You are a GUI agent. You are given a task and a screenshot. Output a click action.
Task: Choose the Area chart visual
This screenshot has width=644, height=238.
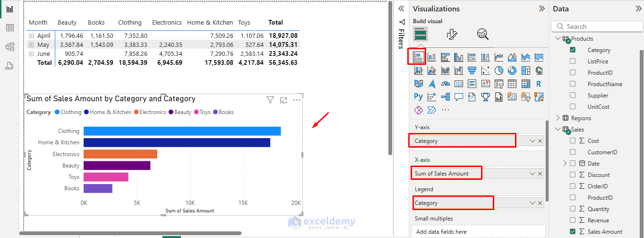512,57
